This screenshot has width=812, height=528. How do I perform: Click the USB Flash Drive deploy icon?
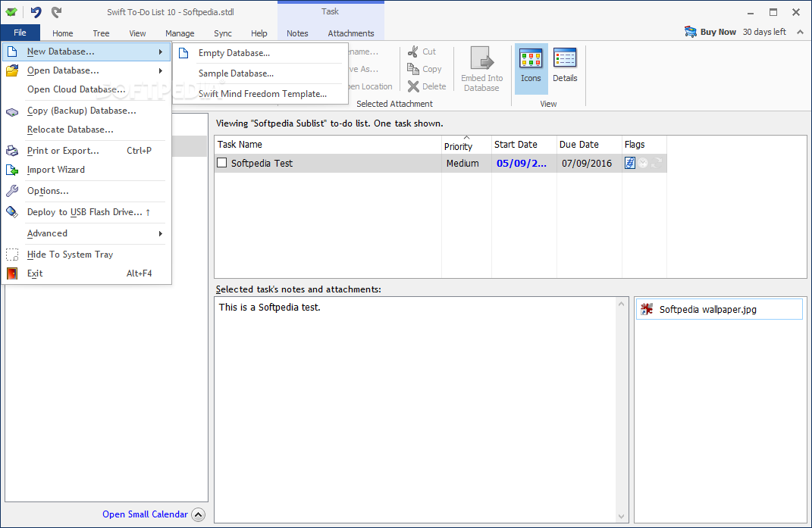pos(12,211)
